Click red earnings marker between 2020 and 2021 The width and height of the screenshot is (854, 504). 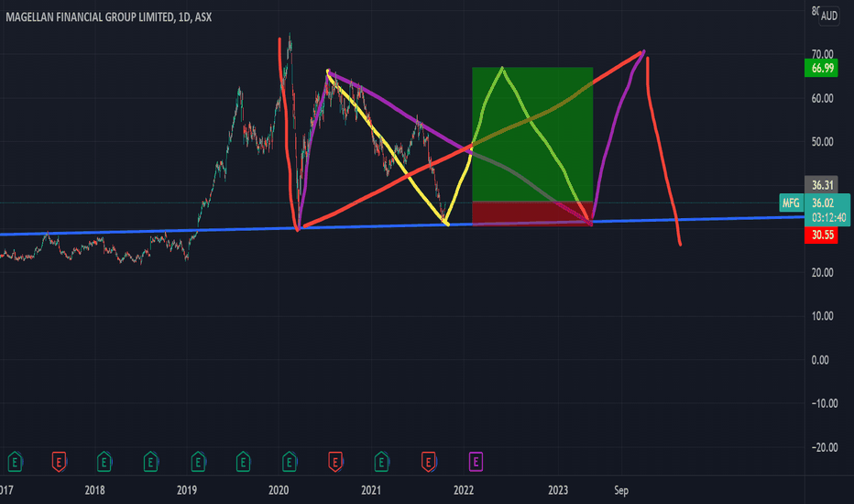(x=335, y=462)
